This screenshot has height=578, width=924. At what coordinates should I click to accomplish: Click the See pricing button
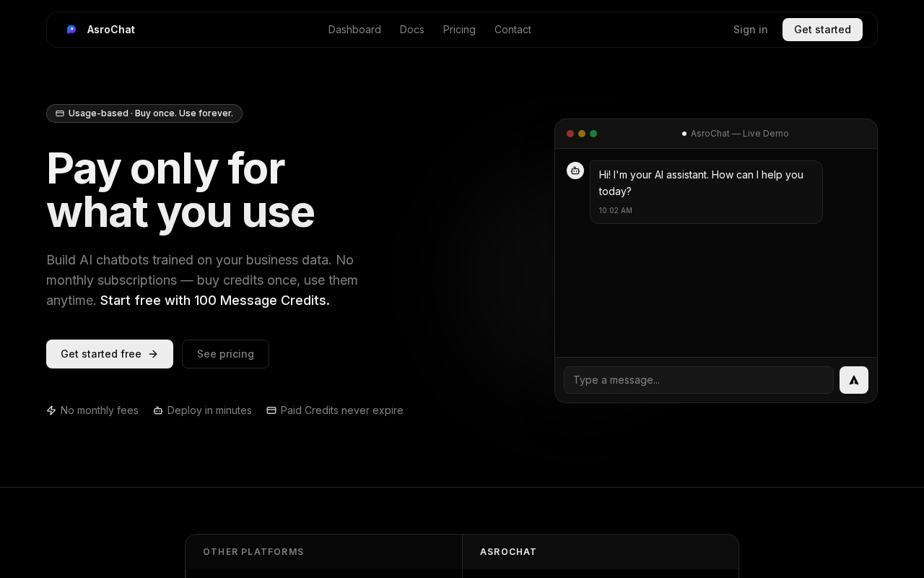click(x=225, y=354)
